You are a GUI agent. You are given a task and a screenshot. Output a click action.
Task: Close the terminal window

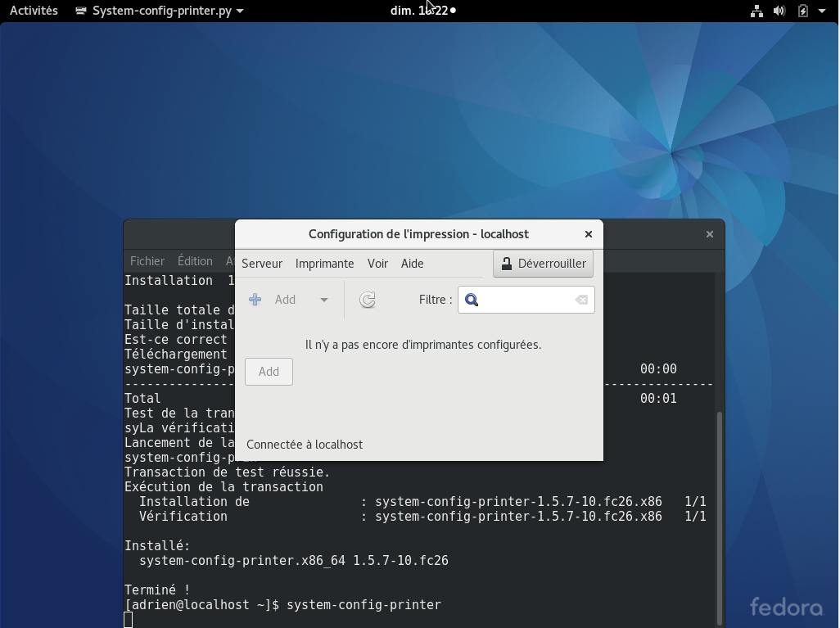[710, 234]
